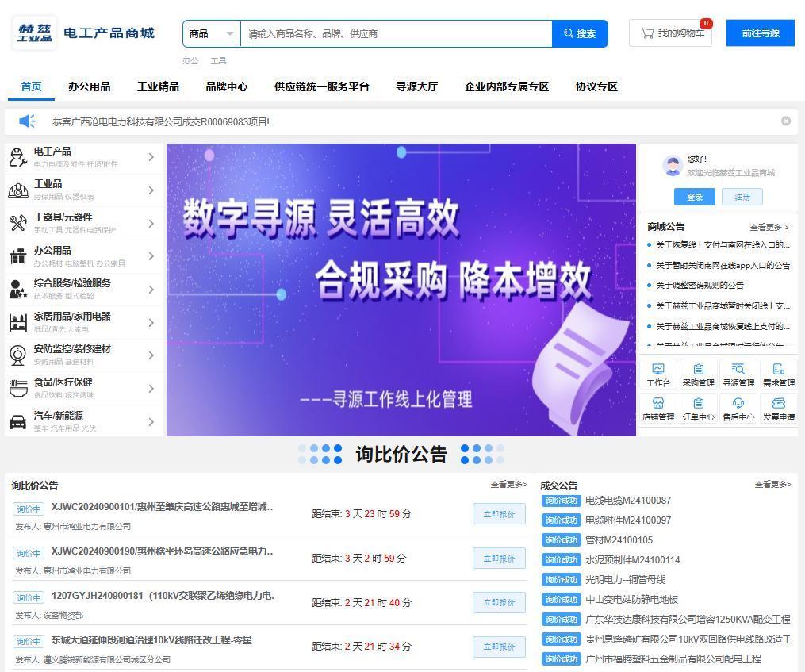Click the 需求管理 demand management icon
The image size is (805, 672).
click(778, 374)
